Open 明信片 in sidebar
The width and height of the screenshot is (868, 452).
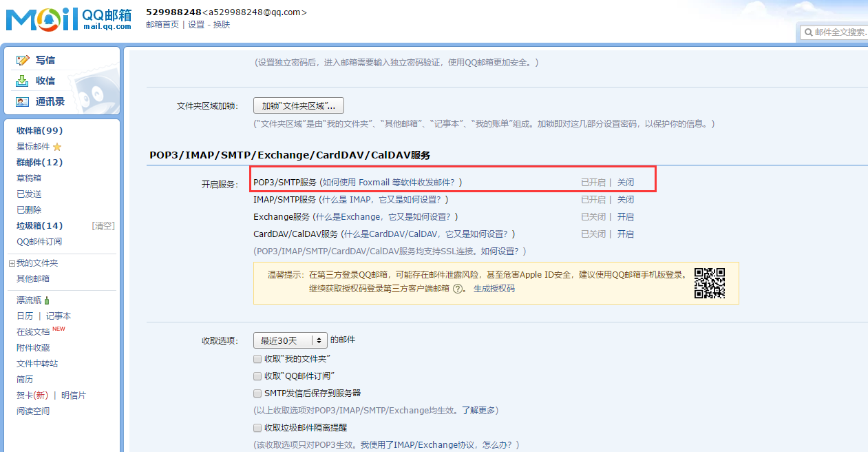tap(74, 395)
